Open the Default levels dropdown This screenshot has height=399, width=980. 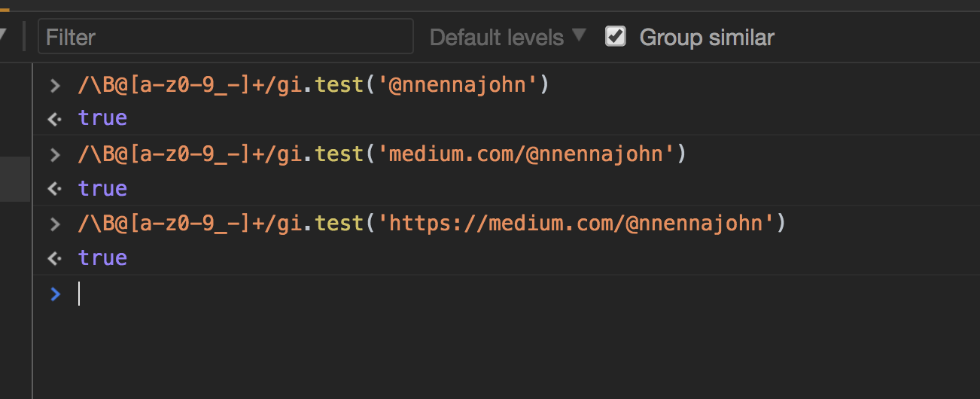(507, 37)
